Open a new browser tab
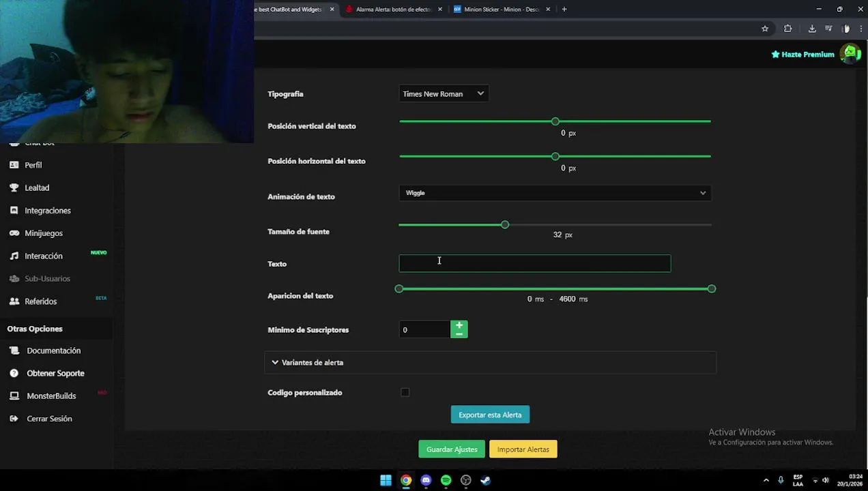Viewport: 868px width, 491px height. (564, 10)
